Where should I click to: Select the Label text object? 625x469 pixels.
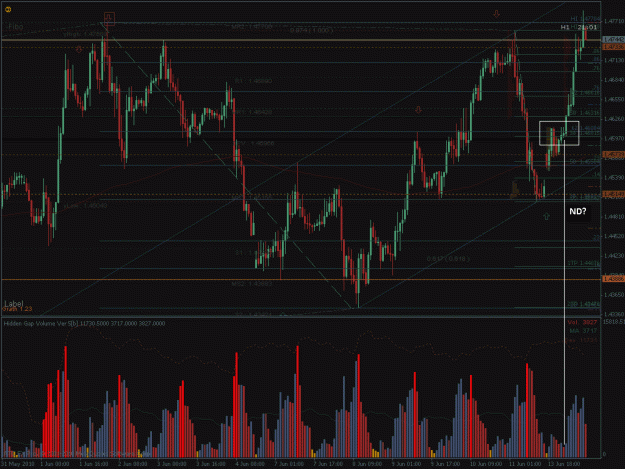pyautogui.click(x=14, y=304)
